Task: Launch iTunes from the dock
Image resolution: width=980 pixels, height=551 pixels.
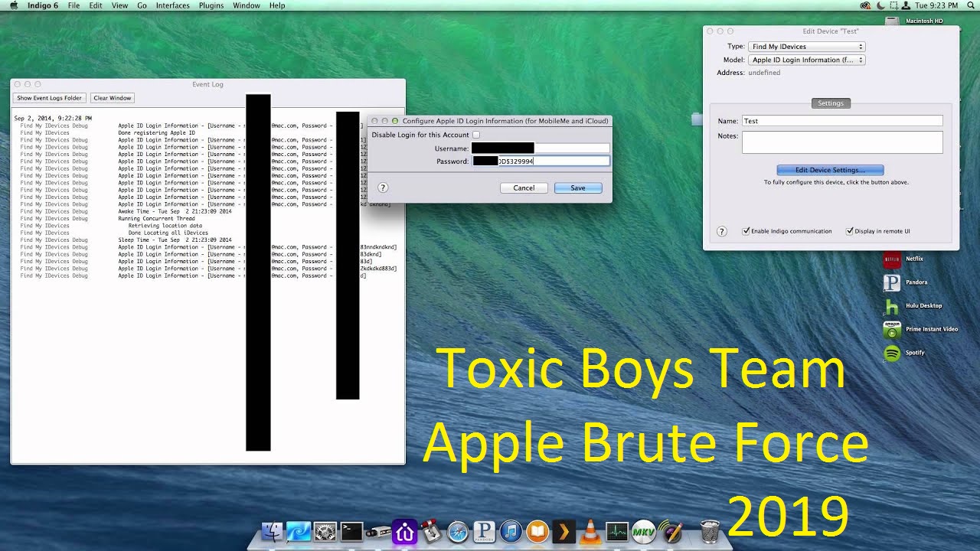Action: point(511,531)
